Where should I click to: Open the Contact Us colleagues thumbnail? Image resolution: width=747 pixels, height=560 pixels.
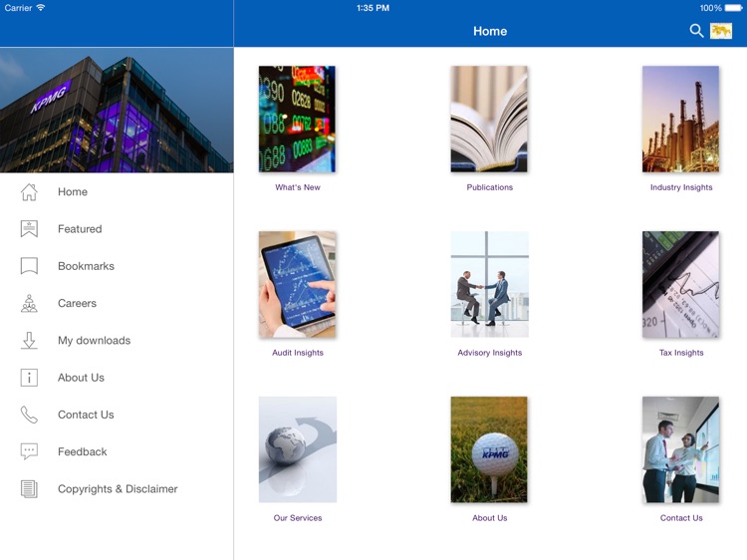pyautogui.click(x=681, y=449)
